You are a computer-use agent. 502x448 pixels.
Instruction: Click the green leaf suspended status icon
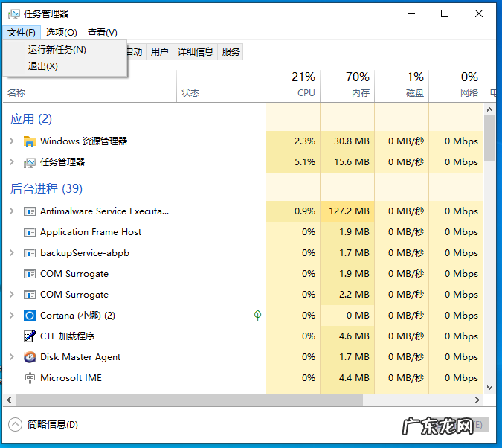257,316
